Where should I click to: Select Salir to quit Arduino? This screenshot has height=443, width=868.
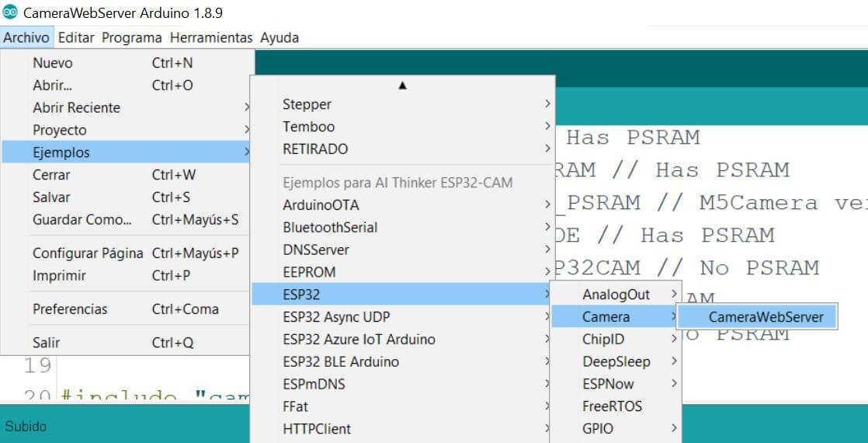pos(47,343)
